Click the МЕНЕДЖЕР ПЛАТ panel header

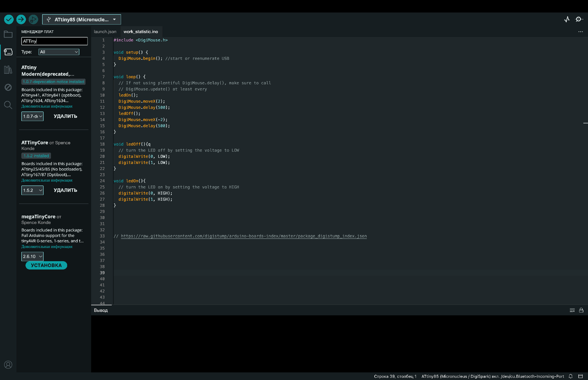pos(38,31)
